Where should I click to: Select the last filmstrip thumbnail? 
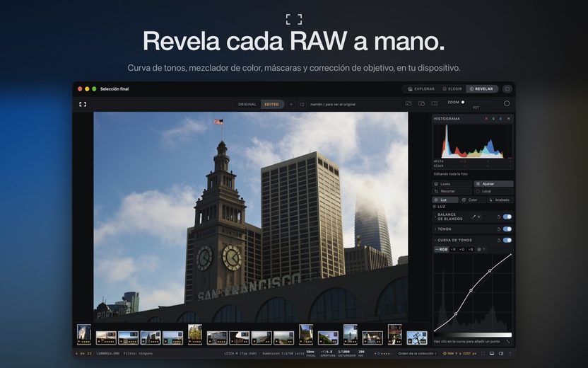(x=417, y=338)
